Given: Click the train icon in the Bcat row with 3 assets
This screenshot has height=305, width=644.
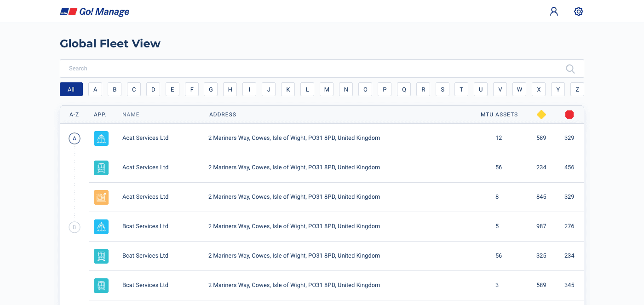Looking at the screenshot, I should [101, 286].
